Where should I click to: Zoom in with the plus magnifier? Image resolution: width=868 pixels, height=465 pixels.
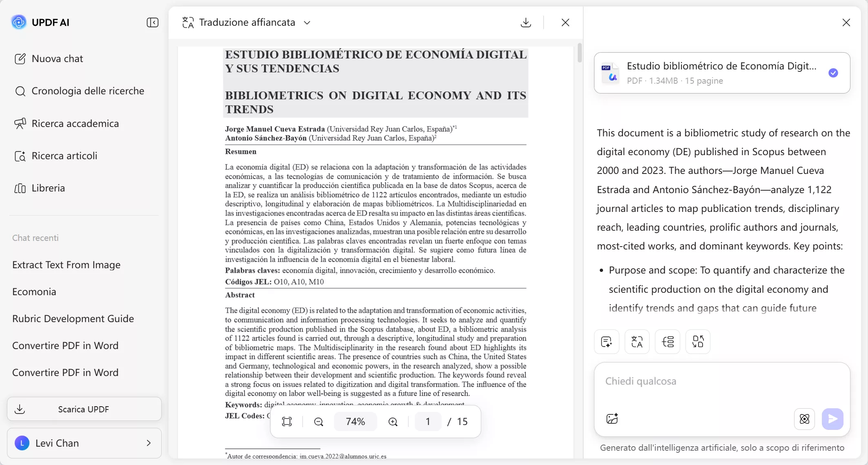393,421
